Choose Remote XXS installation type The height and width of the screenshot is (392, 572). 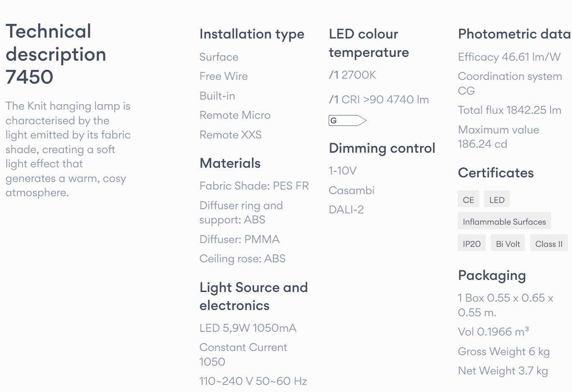[231, 135]
